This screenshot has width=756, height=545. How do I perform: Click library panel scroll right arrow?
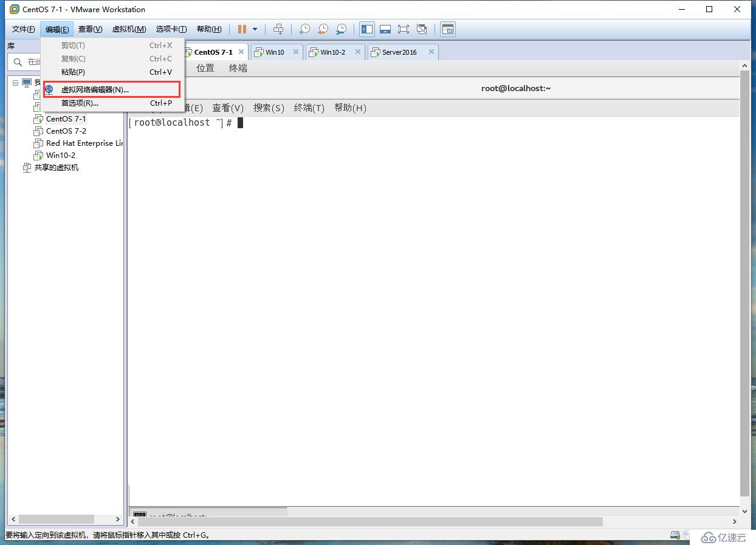118,519
